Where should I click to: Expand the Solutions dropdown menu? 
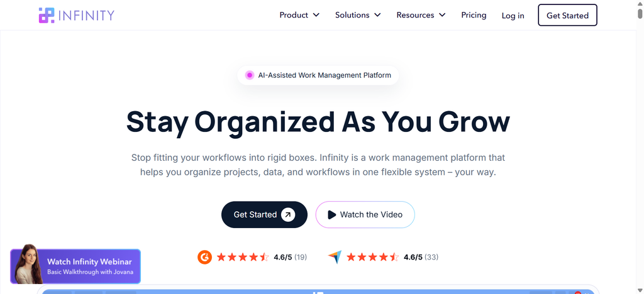click(358, 15)
